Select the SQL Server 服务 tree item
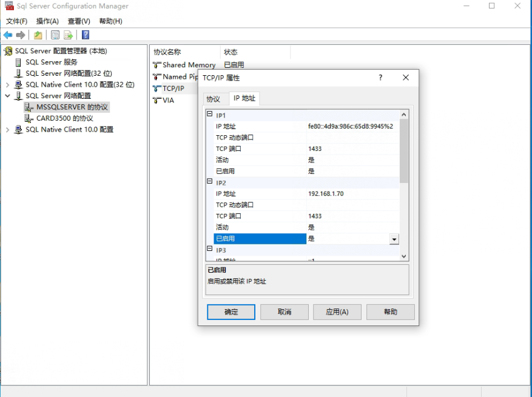This screenshot has height=397, width=532. 52,62
